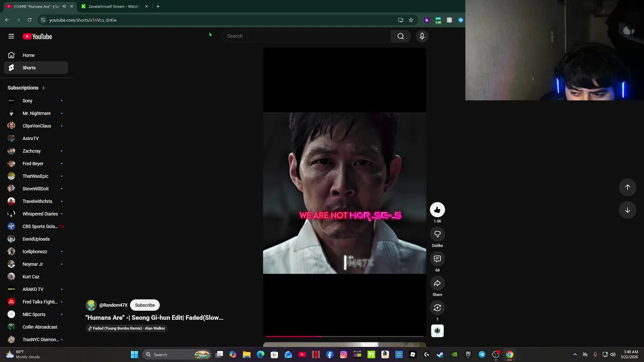This screenshot has height=362, width=644.
Task: Go to the YouTube logo home link
Action: click(37, 36)
